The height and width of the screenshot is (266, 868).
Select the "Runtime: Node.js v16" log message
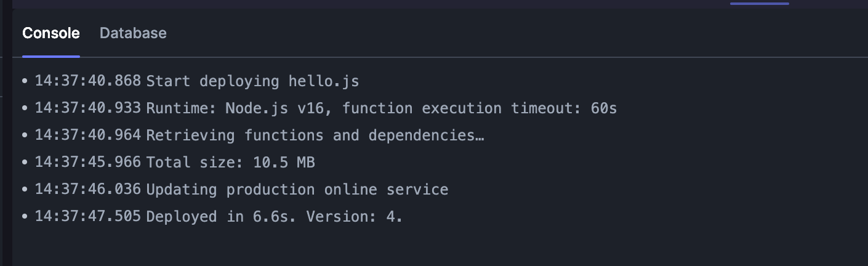click(x=382, y=108)
